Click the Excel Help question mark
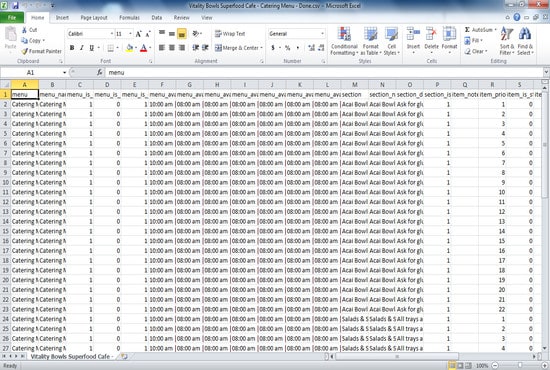This screenshot has height=370, width=550. pos(517,17)
